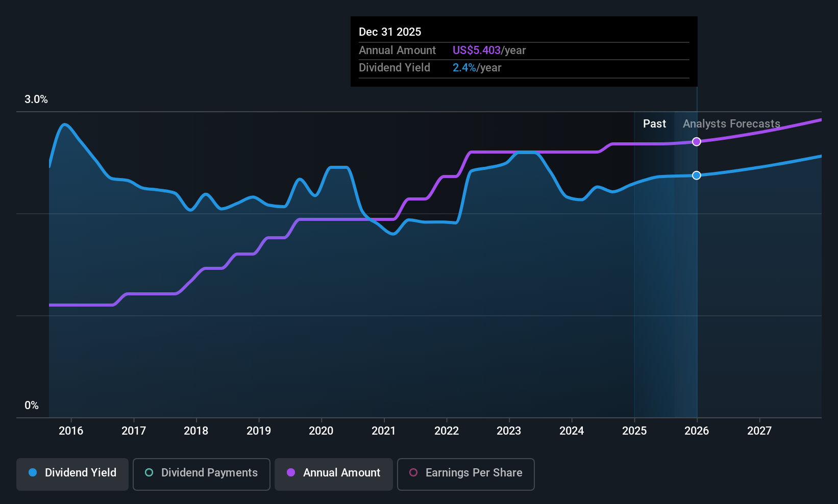Click the Dec 31 2025 tooltip date

pos(390,32)
